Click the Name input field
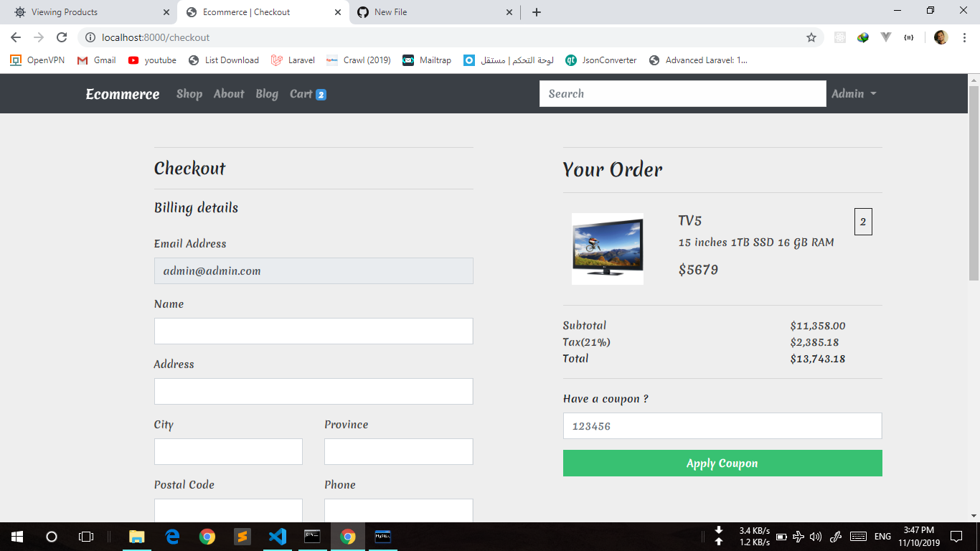The width and height of the screenshot is (980, 551). (x=314, y=331)
